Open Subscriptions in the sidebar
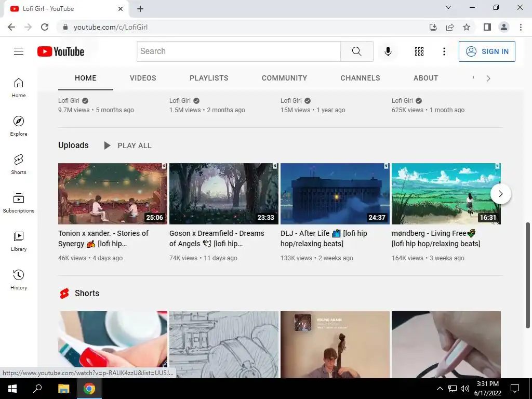 [x=19, y=203]
